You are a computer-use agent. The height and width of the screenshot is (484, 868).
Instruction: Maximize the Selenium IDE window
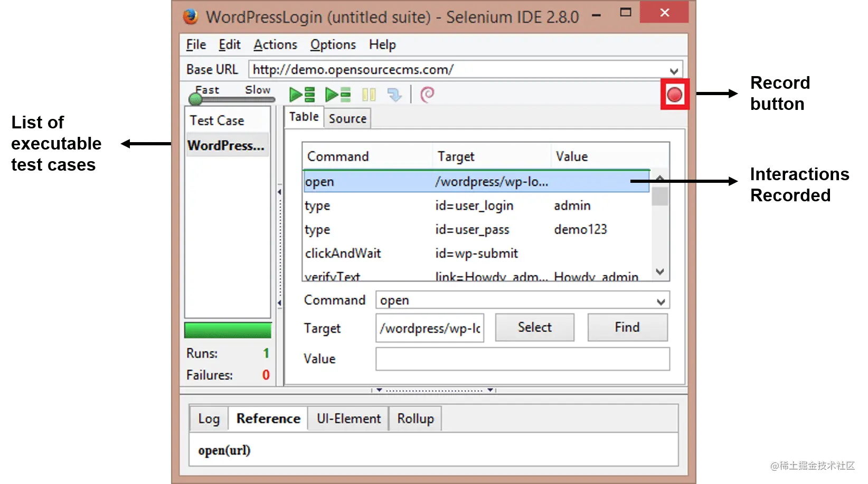pyautogui.click(x=626, y=13)
